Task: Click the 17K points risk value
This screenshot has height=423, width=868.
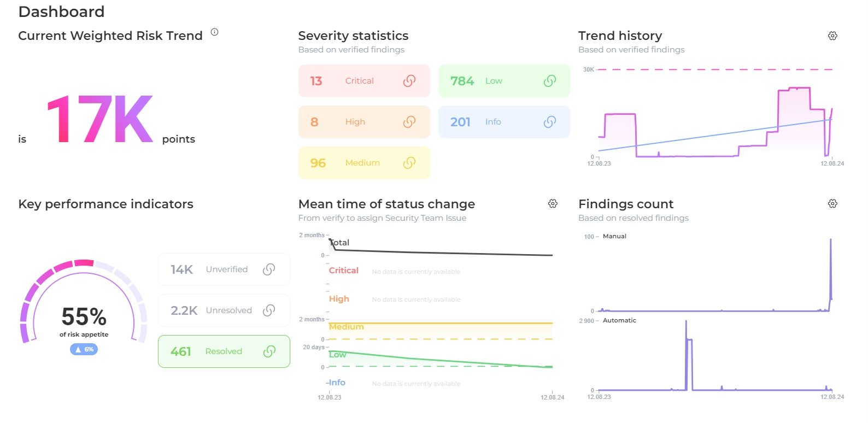Action: tap(100, 120)
